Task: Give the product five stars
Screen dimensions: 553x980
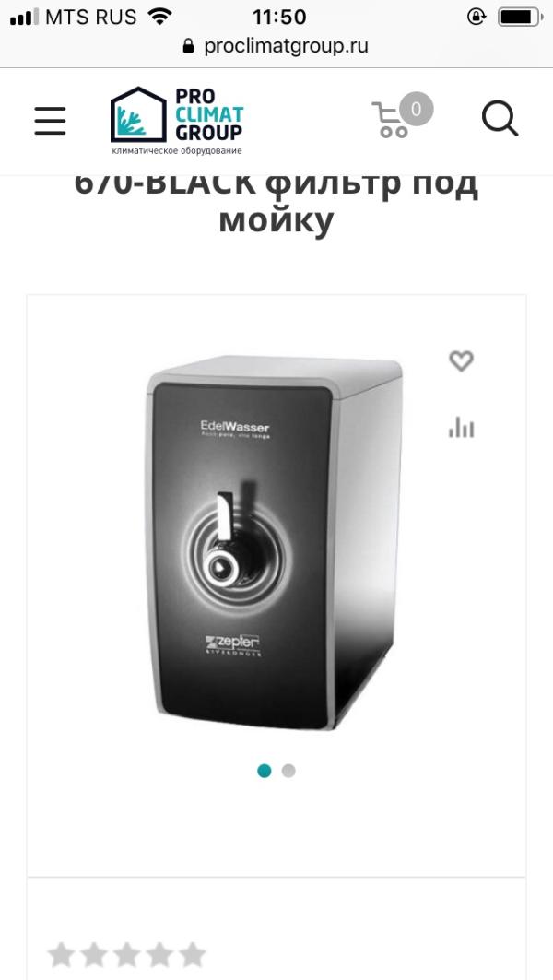Action: 193,955
